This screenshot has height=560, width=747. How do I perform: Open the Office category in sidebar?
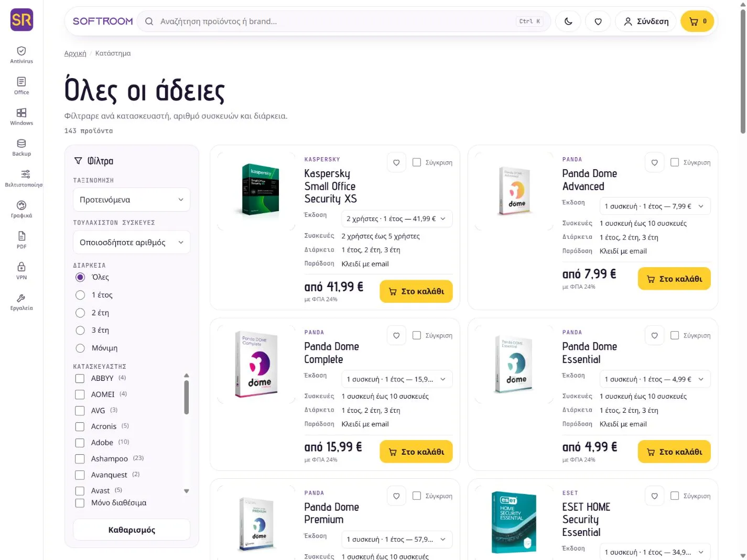click(21, 85)
